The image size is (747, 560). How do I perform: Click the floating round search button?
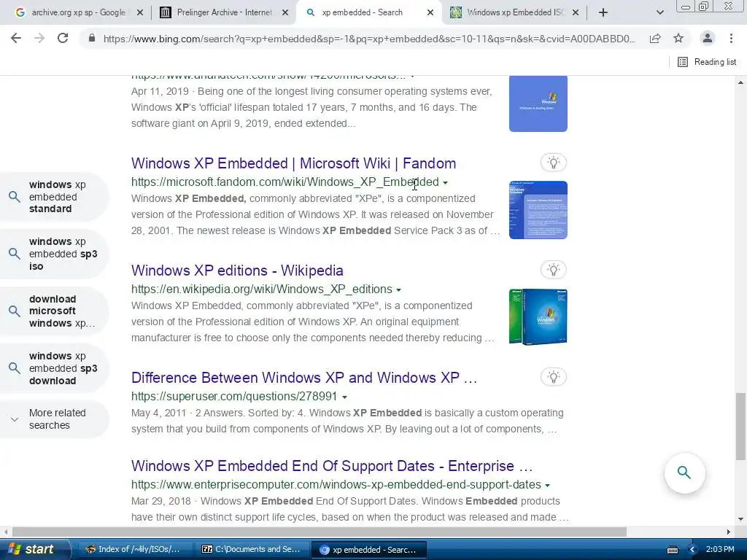[x=684, y=472]
